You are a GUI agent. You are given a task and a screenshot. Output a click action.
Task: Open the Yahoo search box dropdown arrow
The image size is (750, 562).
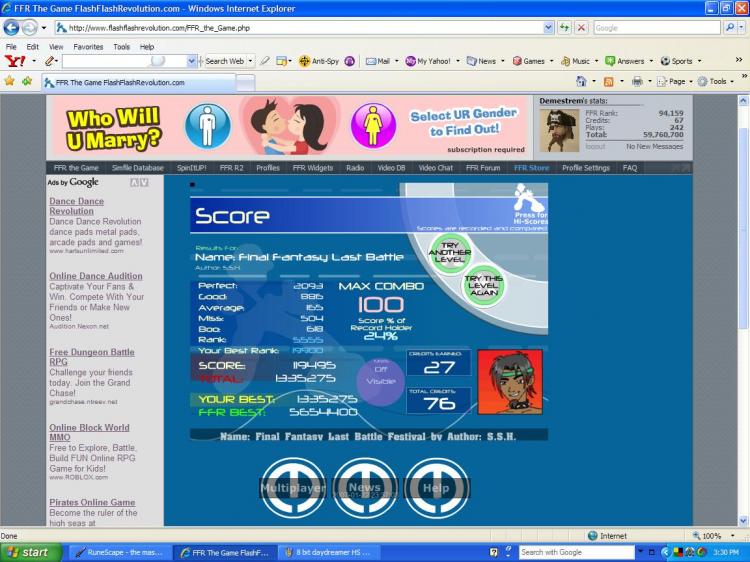click(x=191, y=61)
